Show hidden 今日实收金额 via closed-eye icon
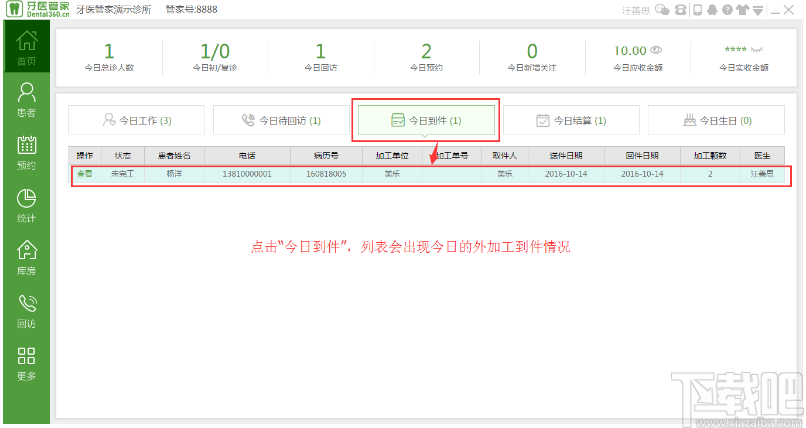The width and height of the screenshot is (806, 428). 757,50
